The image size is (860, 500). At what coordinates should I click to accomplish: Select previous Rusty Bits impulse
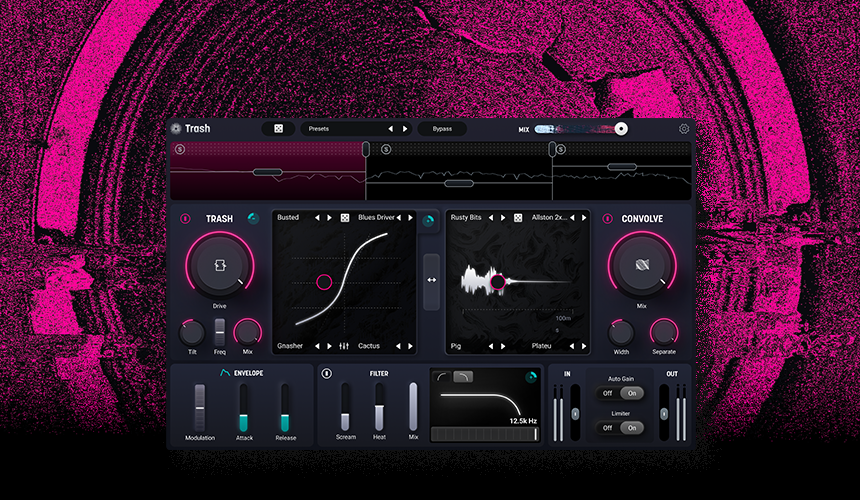point(491,218)
